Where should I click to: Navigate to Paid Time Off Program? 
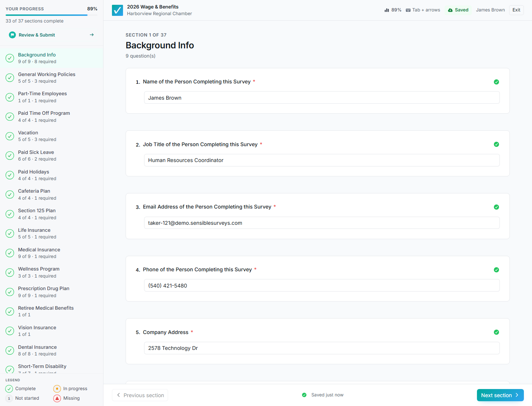point(51,117)
